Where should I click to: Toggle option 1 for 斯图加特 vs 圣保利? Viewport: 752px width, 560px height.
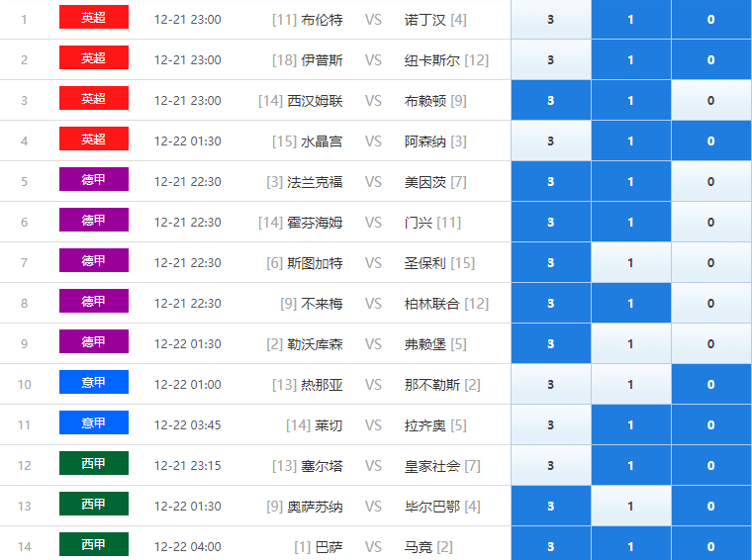click(x=631, y=262)
